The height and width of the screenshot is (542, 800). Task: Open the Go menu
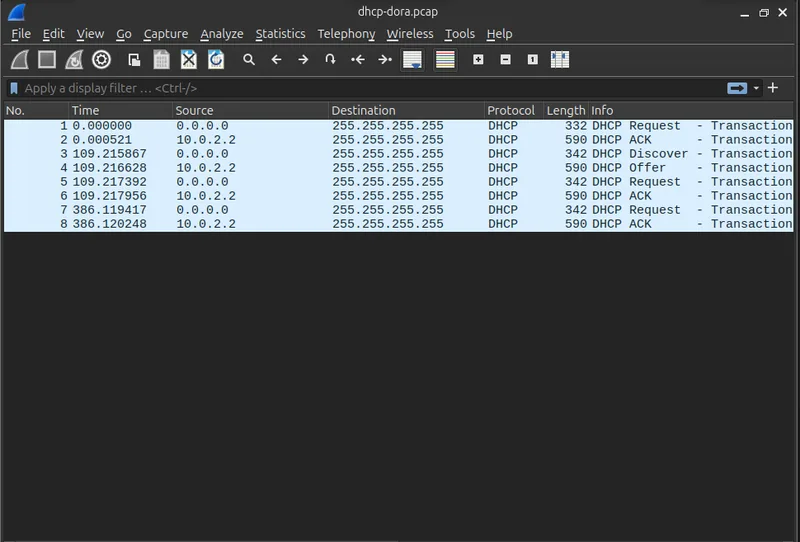point(123,34)
